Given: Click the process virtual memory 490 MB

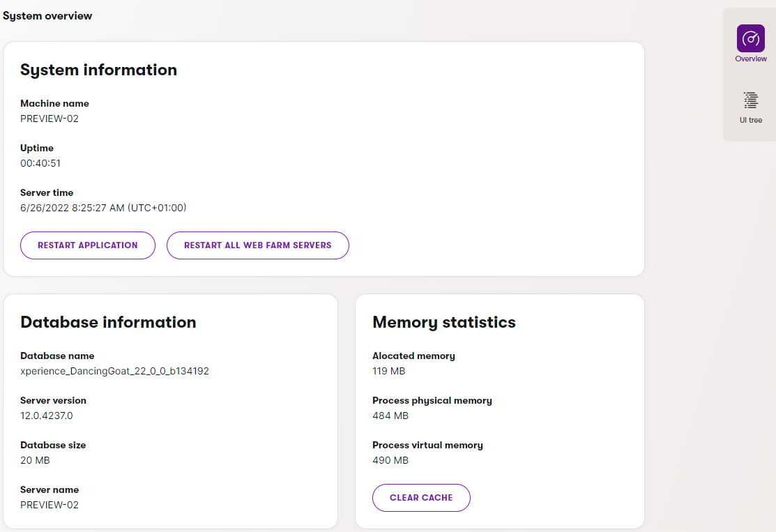Looking at the screenshot, I should (390, 460).
